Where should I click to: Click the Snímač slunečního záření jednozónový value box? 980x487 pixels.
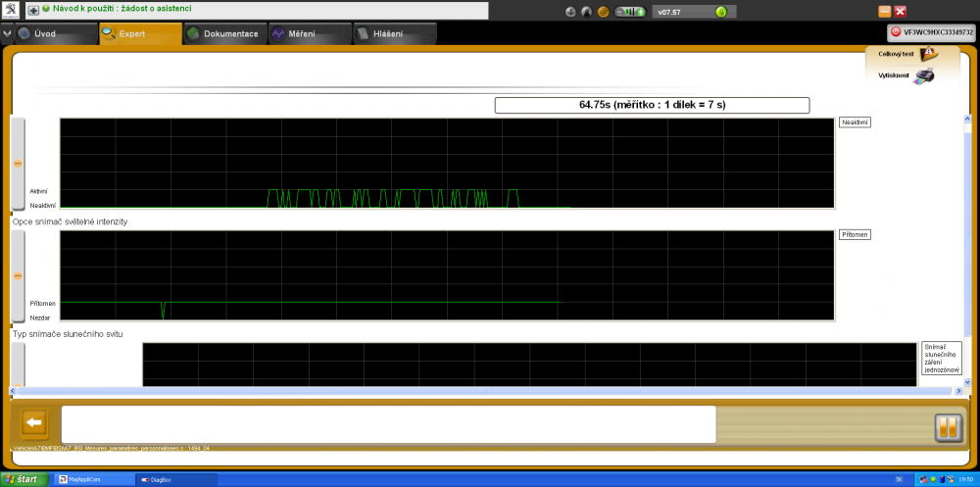(941, 358)
